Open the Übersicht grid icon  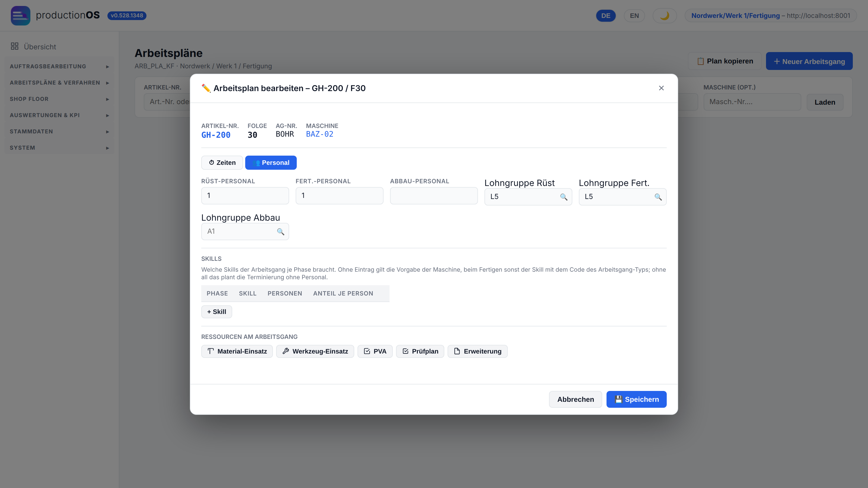[x=14, y=46]
